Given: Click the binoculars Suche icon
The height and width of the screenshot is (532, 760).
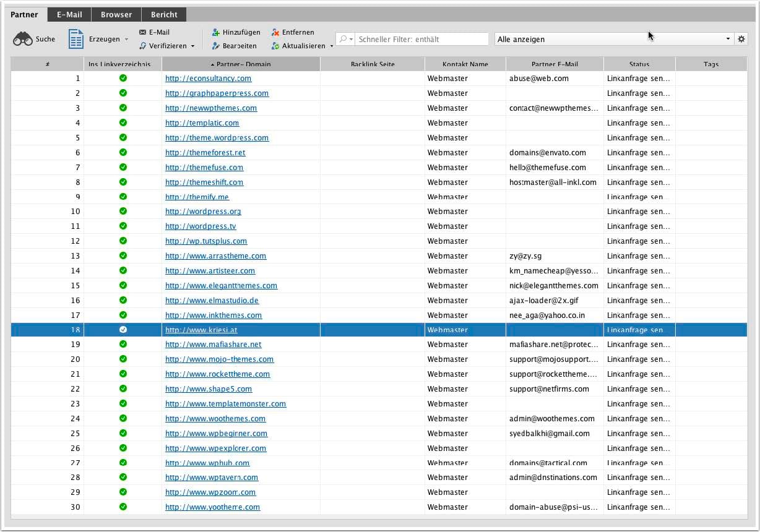Looking at the screenshot, I should pos(23,39).
